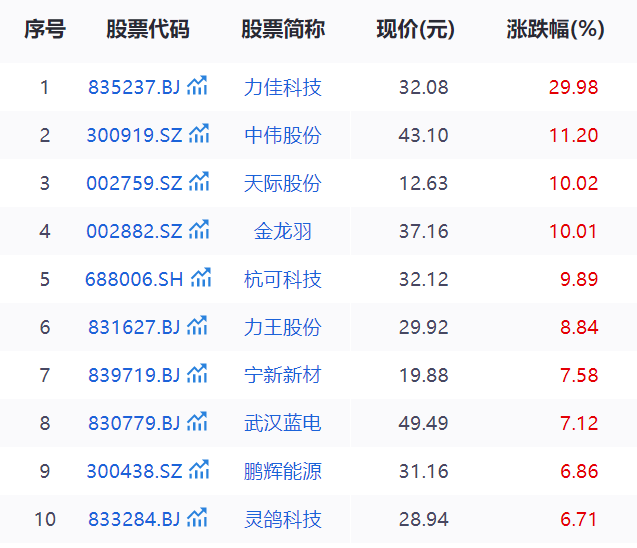Screen dimensions: 637x548
Task: Open stock name link 力佳科技
Action: [x=283, y=87]
